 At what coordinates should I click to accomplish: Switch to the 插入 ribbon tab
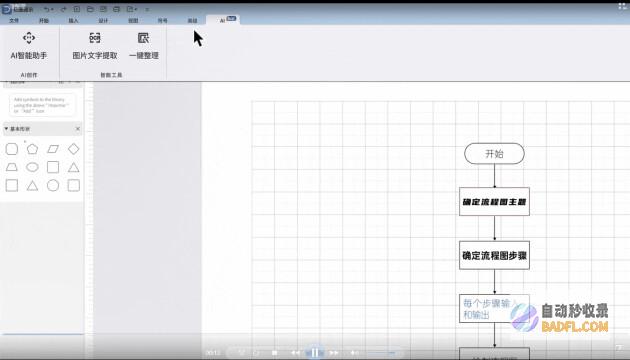click(x=74, y=20)
